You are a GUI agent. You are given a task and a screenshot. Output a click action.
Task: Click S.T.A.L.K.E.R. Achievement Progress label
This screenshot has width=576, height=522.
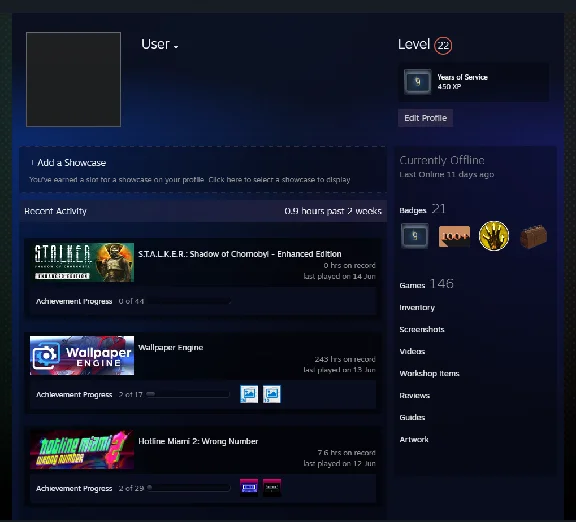(74, 301)
